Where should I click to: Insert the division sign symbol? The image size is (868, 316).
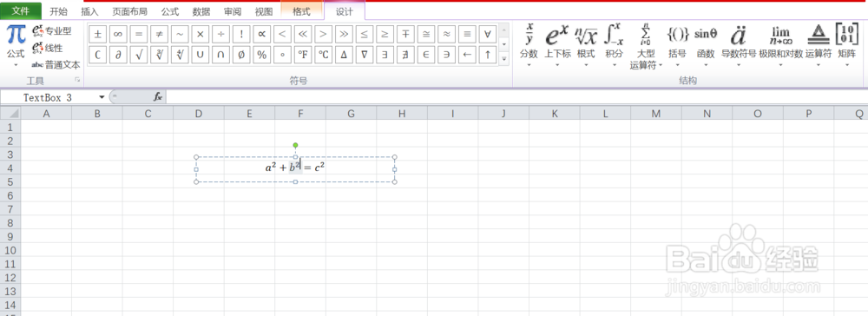[x=220, y=34]
